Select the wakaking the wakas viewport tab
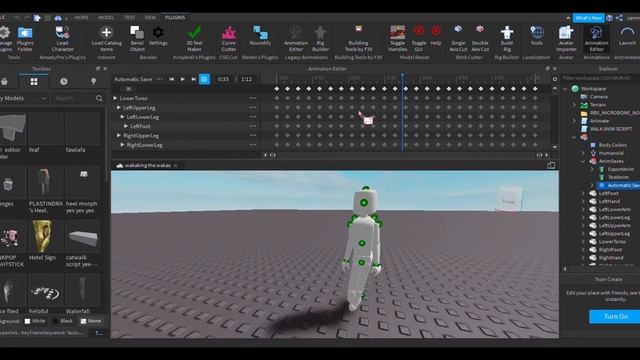Image resolution: width=640 pixels, height=360 pixels. pos(147,165)
